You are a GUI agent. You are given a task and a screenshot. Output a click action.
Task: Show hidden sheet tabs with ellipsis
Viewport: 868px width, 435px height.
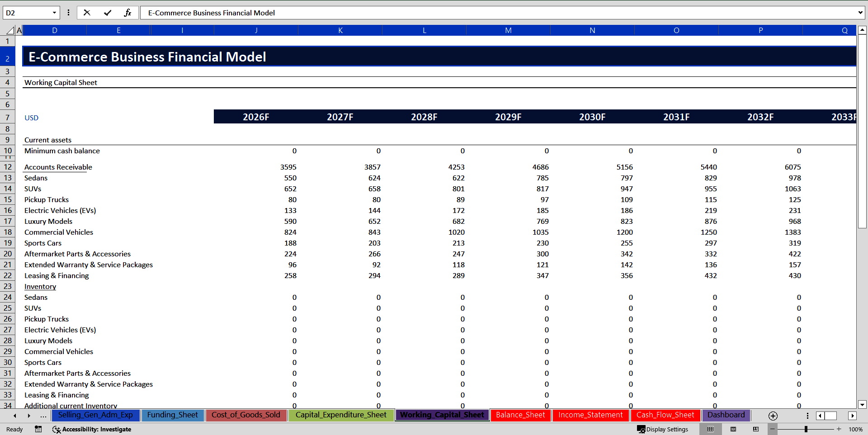coord(43,416)
